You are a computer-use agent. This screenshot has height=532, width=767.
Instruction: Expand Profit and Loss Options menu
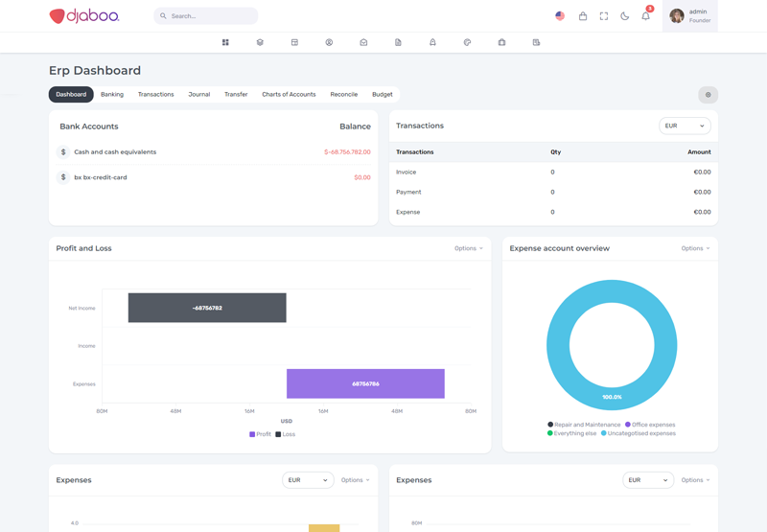(468, 248)
